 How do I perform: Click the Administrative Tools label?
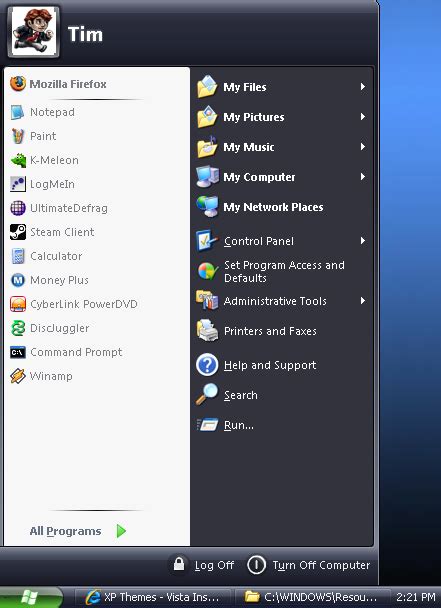coord(275,301)
